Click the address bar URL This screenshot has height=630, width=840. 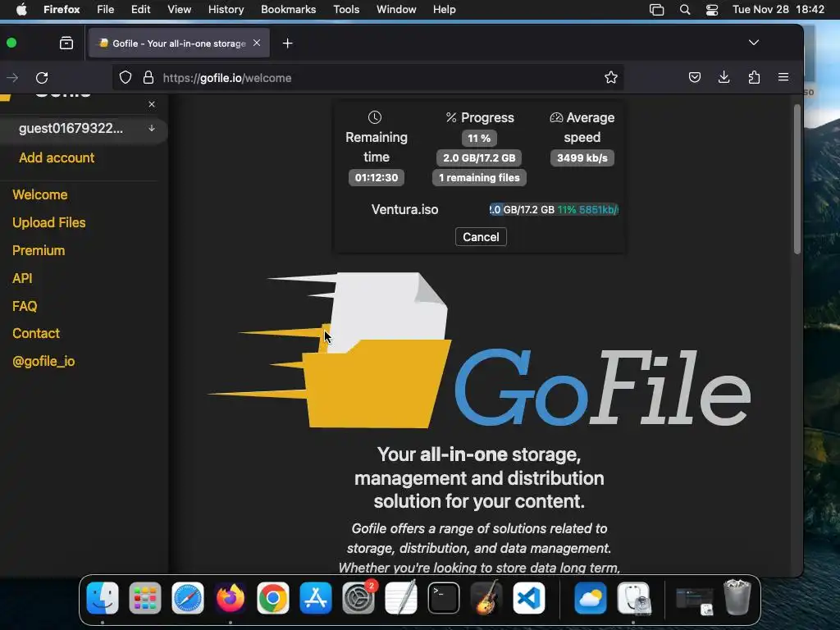coord(227,78)
